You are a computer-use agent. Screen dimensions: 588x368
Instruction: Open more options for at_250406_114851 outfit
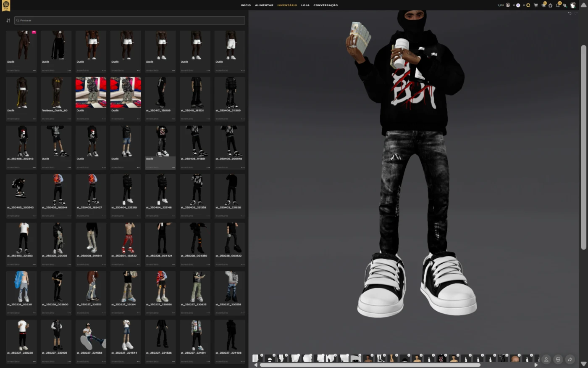(x=208, y=167)
